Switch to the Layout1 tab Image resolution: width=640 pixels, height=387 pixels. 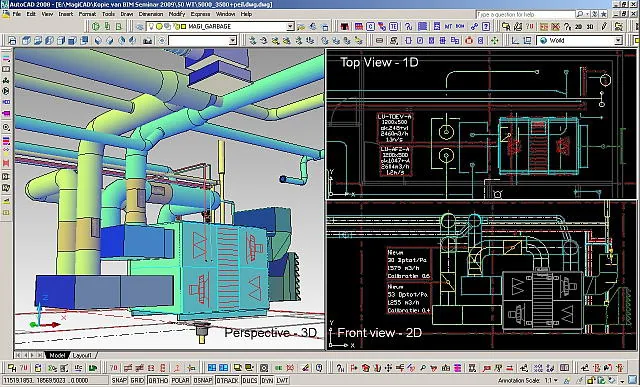pyautogui.click(x=82, y=355)
